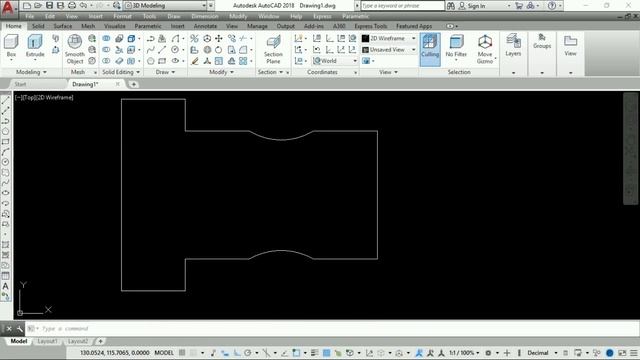Switch to the Visualize ribbon tab
The width and height of the screenshot is (640, 360).
point(115,26)
